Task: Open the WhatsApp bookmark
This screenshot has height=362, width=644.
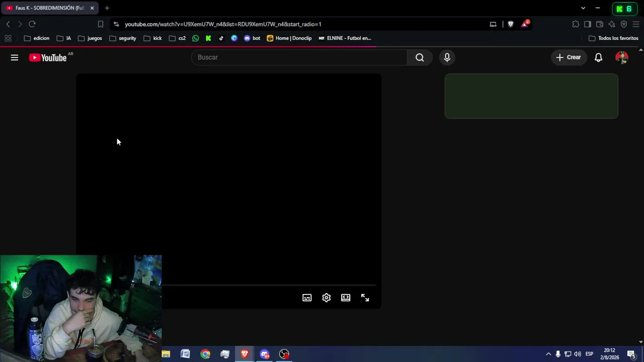Action: click(x=196, y=38)
